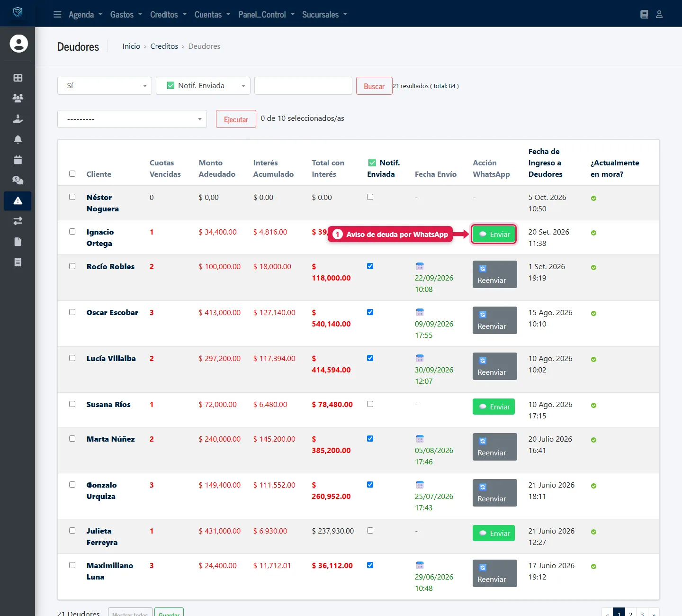This screenshot has height=616, width=682.
Task: Click the Ejecutar button
Action: pos(236,119)
